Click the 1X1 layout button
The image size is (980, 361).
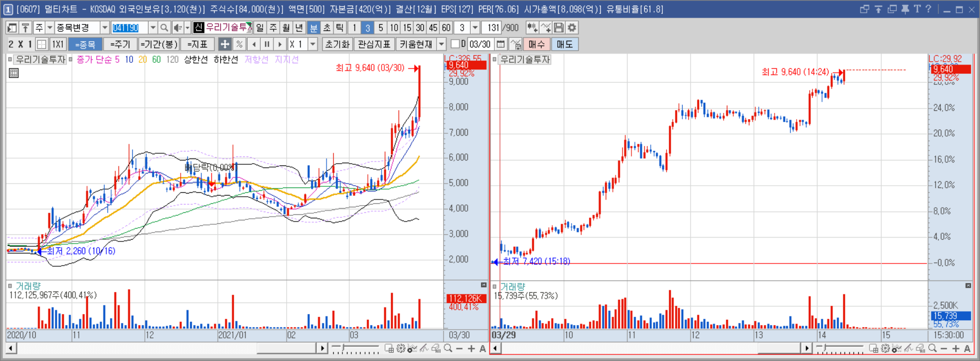click(x=57, y=44)
